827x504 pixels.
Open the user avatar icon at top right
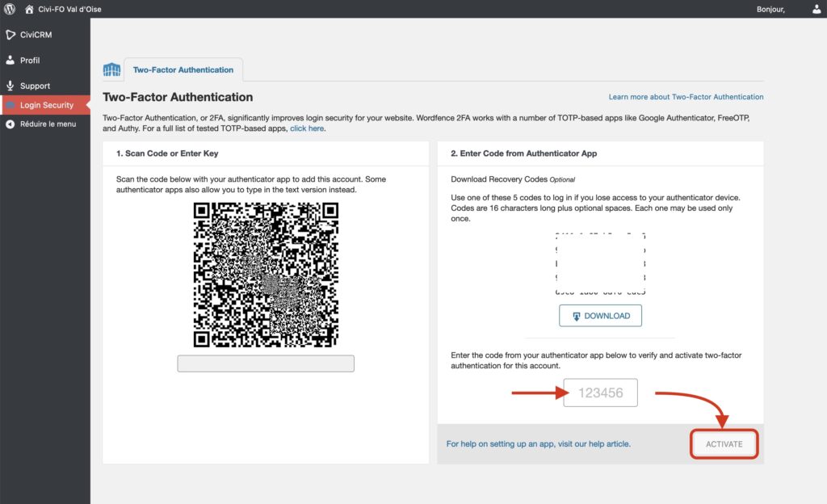coord(815,10)
